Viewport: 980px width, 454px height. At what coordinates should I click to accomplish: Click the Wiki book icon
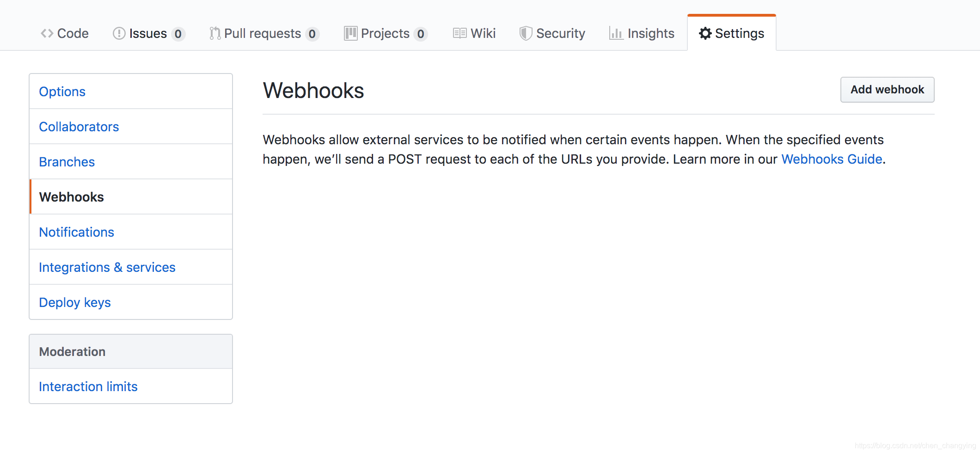(459, 33)
